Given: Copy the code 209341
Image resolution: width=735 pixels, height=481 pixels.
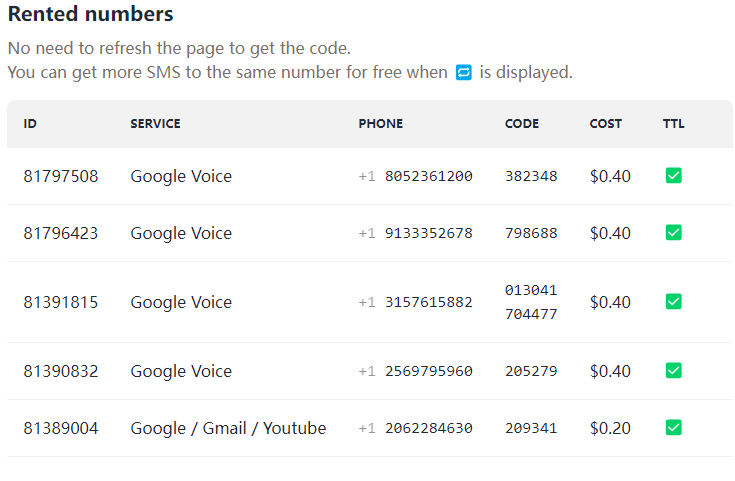Looking at the screenshot, I should (x=531, y=428).
